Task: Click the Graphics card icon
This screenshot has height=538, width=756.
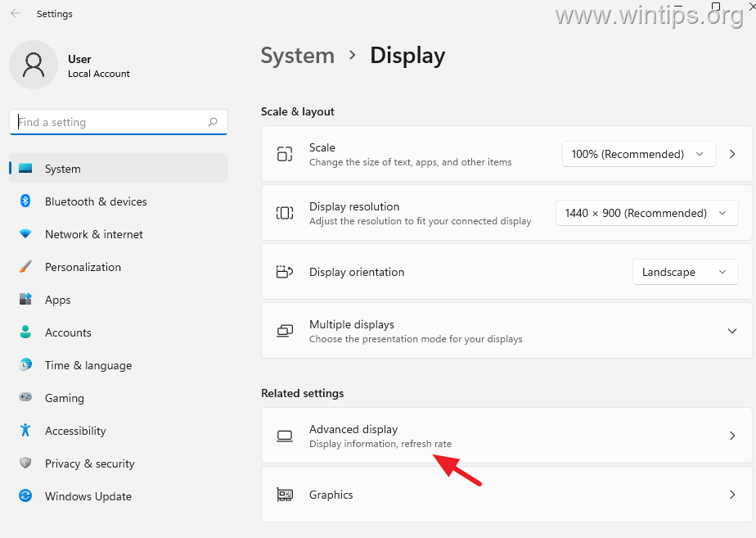Action: tap(285, 495)
